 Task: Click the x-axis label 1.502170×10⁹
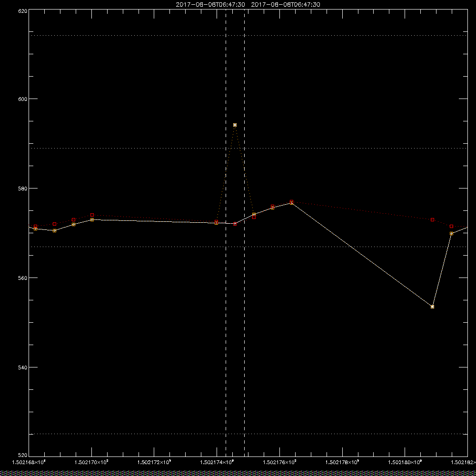click(92, 462)
